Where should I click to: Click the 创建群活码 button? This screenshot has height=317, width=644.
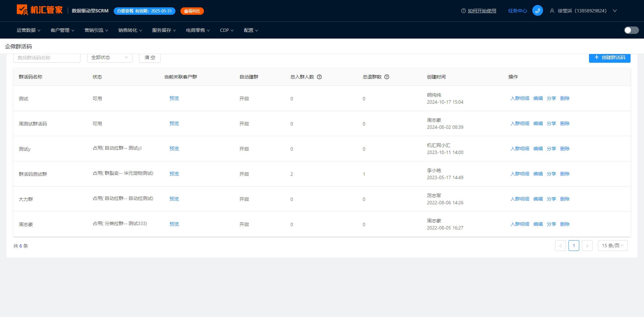(609, 58)
